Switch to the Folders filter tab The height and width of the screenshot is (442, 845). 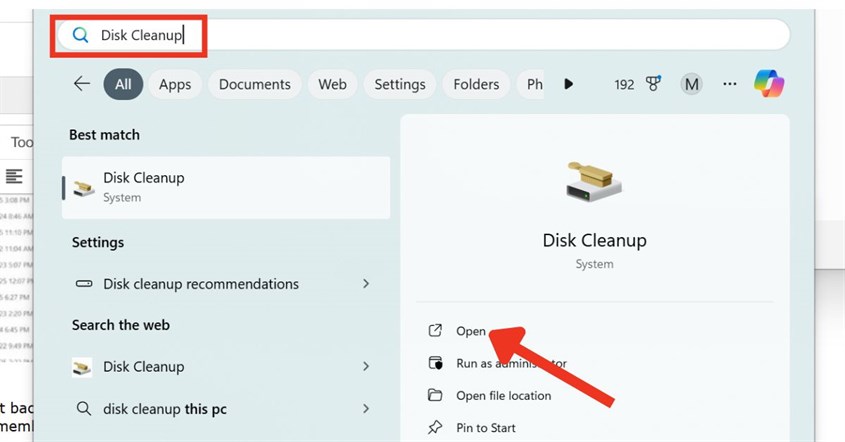click(476, 84)
